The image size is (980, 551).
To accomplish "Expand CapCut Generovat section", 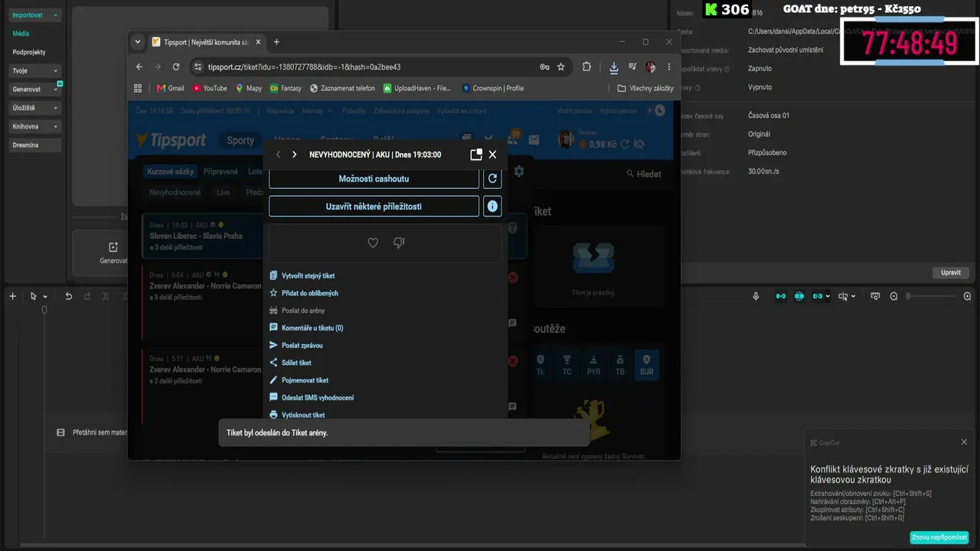I will tap(35, 90).
